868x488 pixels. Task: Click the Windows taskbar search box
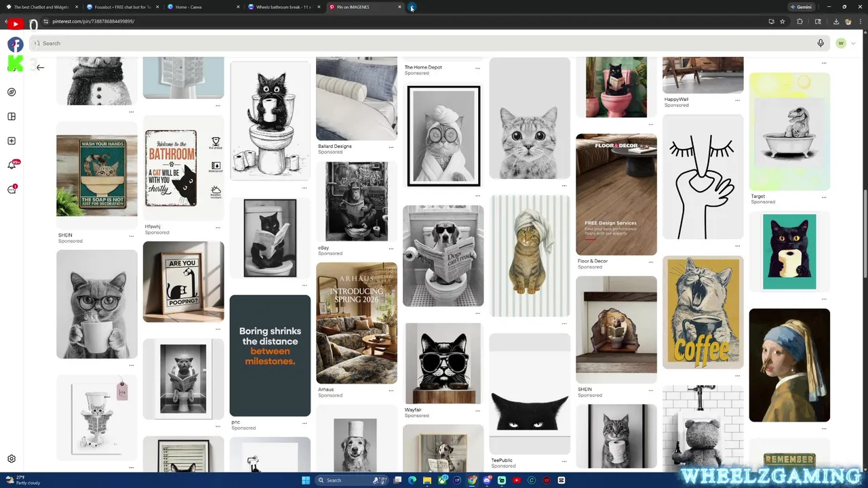pyautogui.click(x=353, y=481)
